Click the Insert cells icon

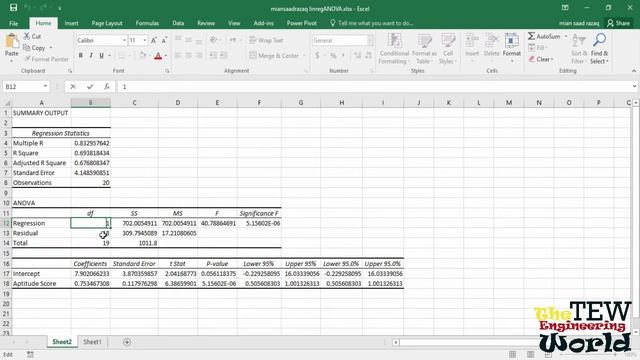coord(472,41)
